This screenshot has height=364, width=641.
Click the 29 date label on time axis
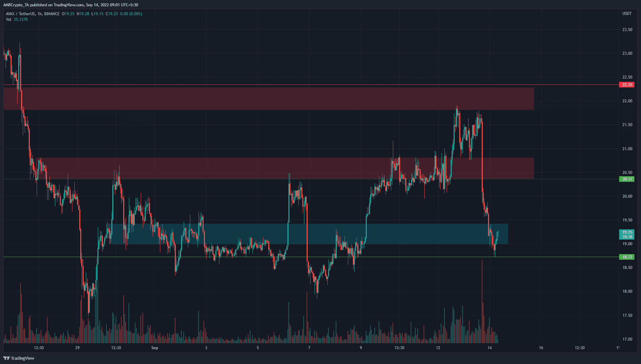coord(77,348)
